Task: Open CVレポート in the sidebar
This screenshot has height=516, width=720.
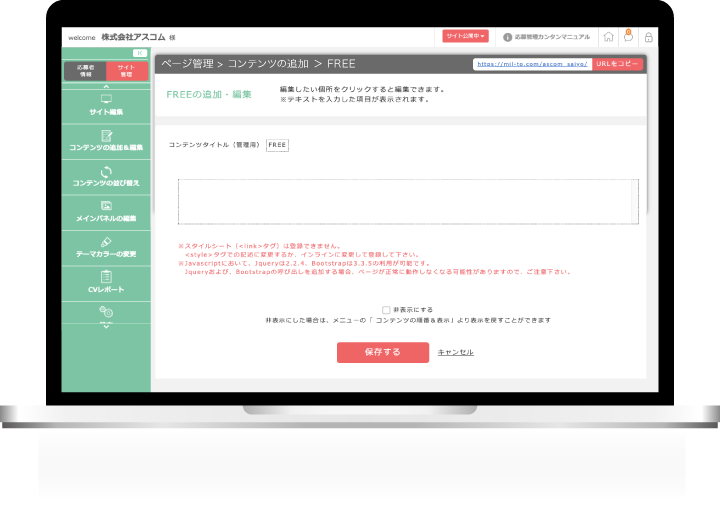Action: click(106, 284)
